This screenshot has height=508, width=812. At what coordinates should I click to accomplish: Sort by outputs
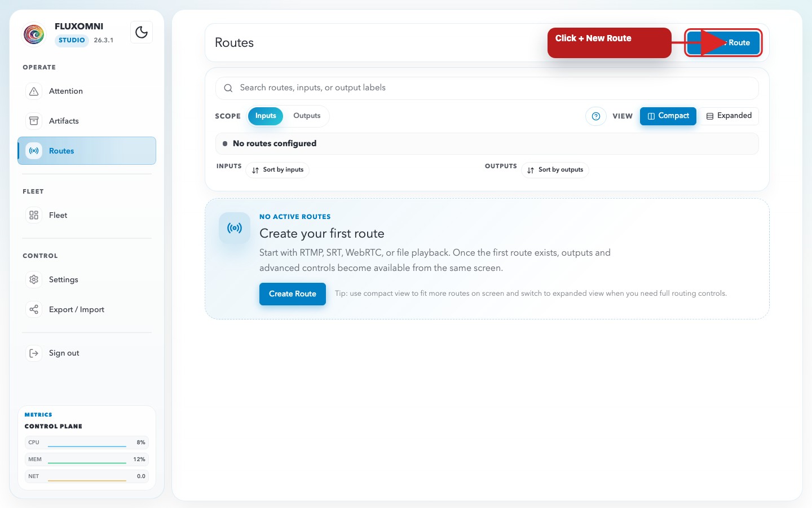pyautogui.click(x=555, y=170)
